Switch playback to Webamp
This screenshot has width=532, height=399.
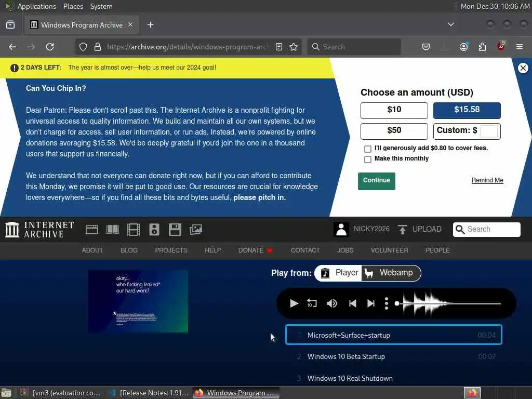[x=391, y=273]
